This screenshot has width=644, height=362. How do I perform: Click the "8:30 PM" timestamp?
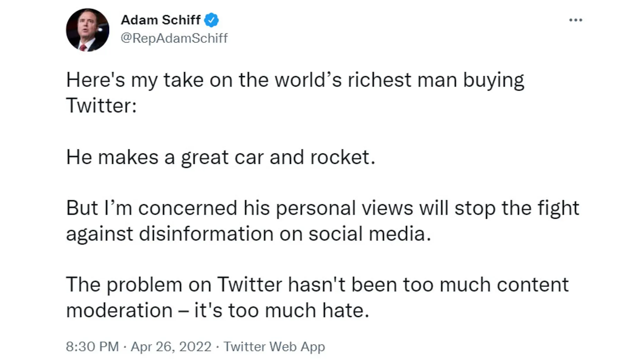92,346
